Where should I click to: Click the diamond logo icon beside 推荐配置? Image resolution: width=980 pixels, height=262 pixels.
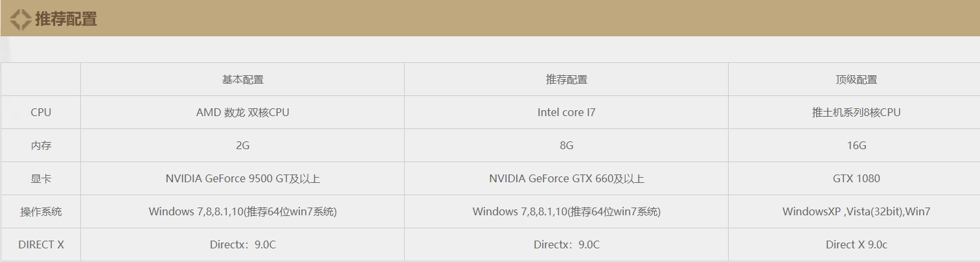click(x=19, y=19)
